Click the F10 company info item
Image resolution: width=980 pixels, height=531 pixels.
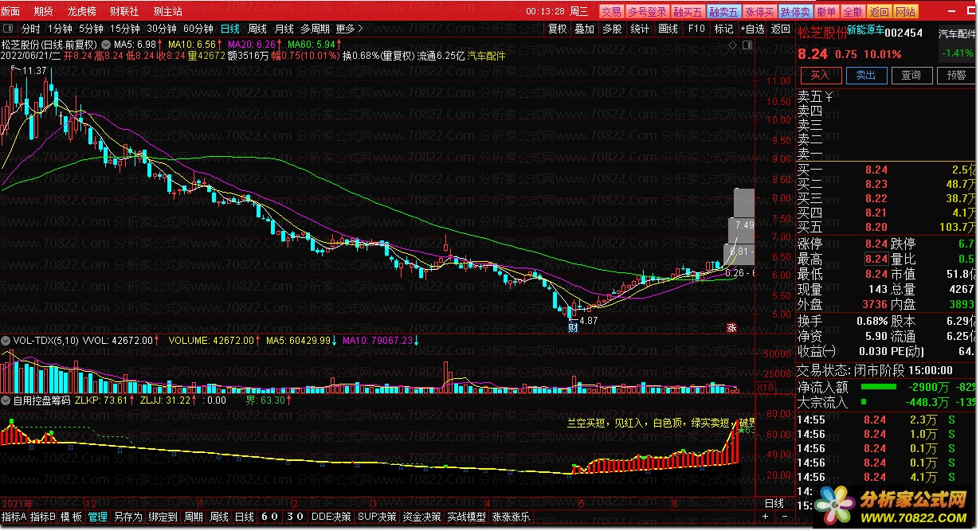point(696,29)
